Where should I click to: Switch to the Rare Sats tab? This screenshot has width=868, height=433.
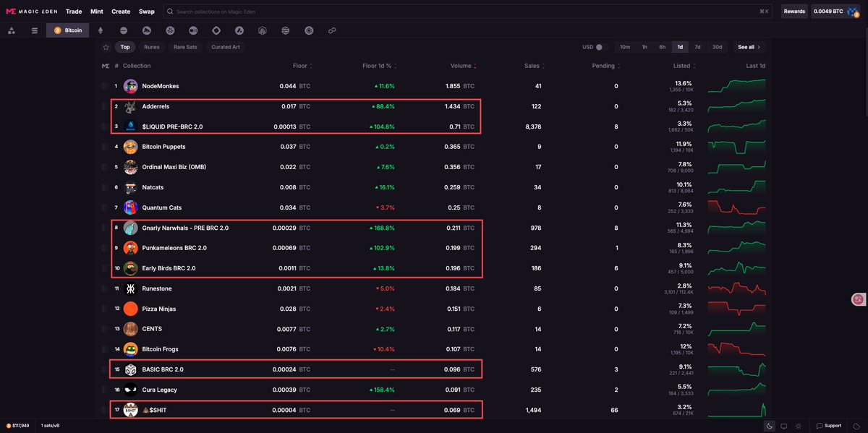click(186, 47)
